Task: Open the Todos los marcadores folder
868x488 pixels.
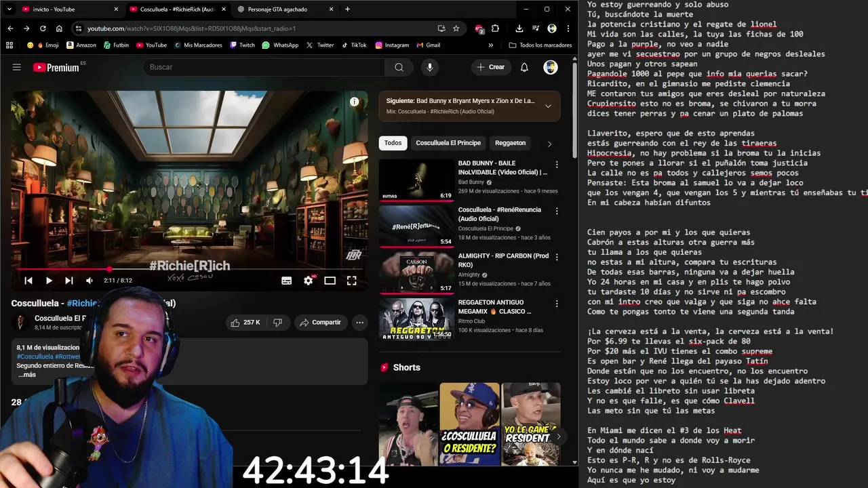Action: point(540,45)
